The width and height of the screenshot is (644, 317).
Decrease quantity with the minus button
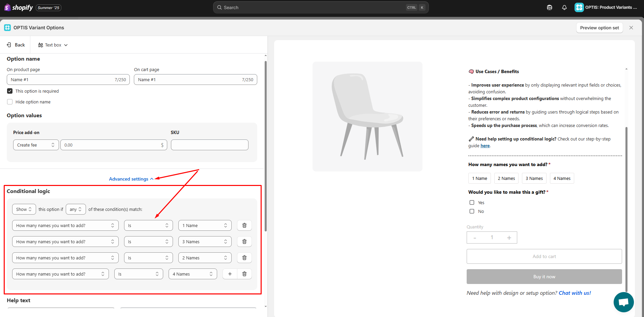click(x=475, y=237)
